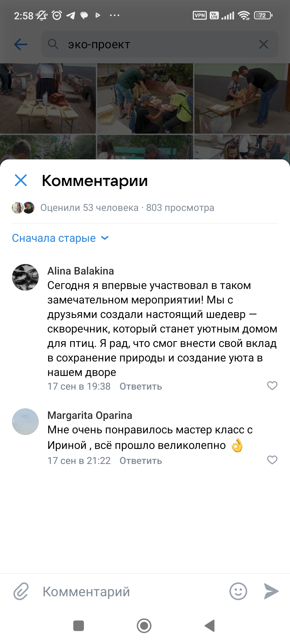
Task: Close the comments panel with the X
Action: [x=21, y=180]
